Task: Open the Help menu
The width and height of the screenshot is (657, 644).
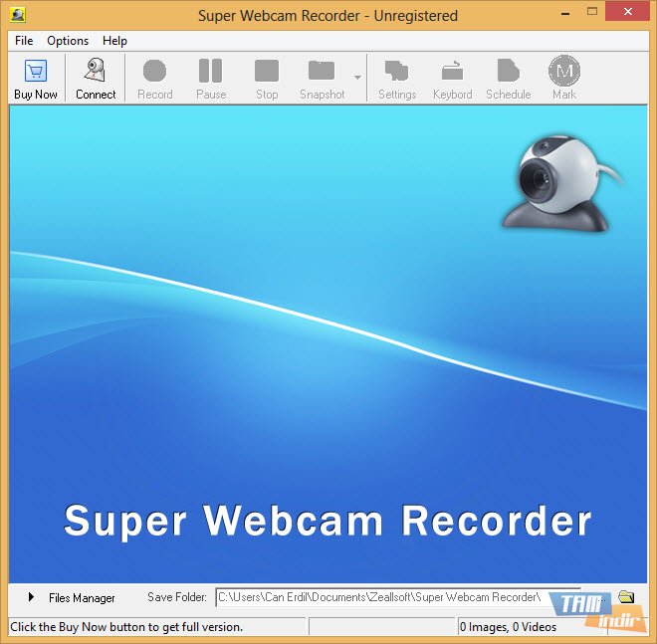Action: [x=114, y=41]
